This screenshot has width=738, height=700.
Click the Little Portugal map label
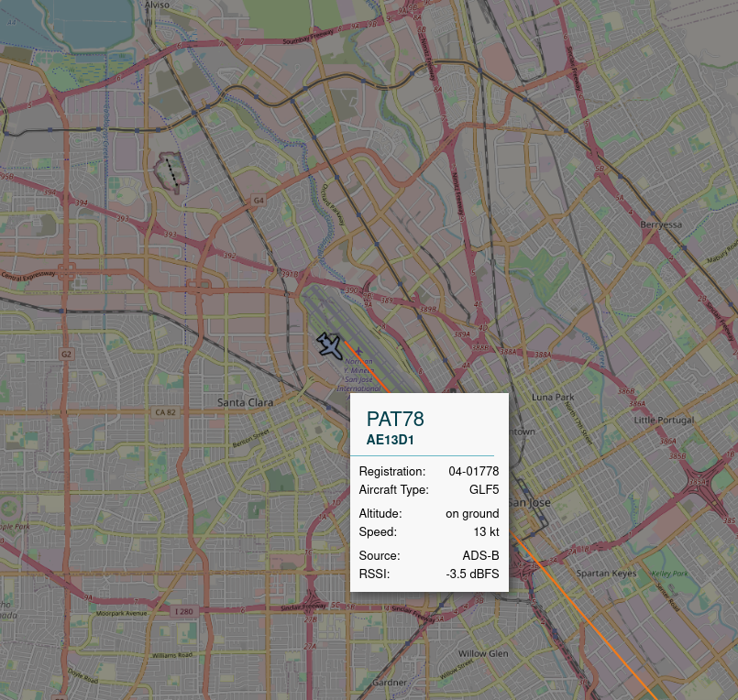tap(664, 420)
